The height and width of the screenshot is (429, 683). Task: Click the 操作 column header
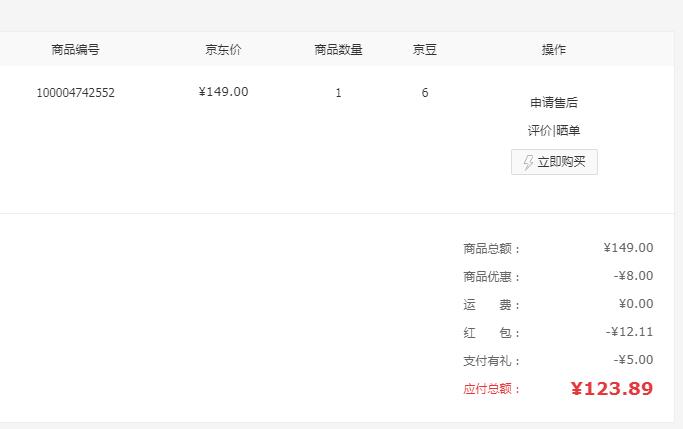point(554,50)
